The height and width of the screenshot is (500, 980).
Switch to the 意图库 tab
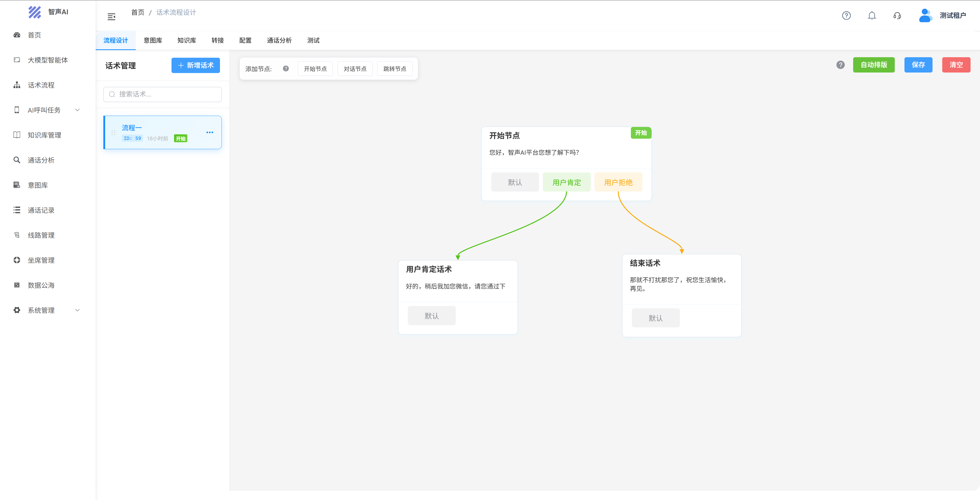(x=153, y=40)
